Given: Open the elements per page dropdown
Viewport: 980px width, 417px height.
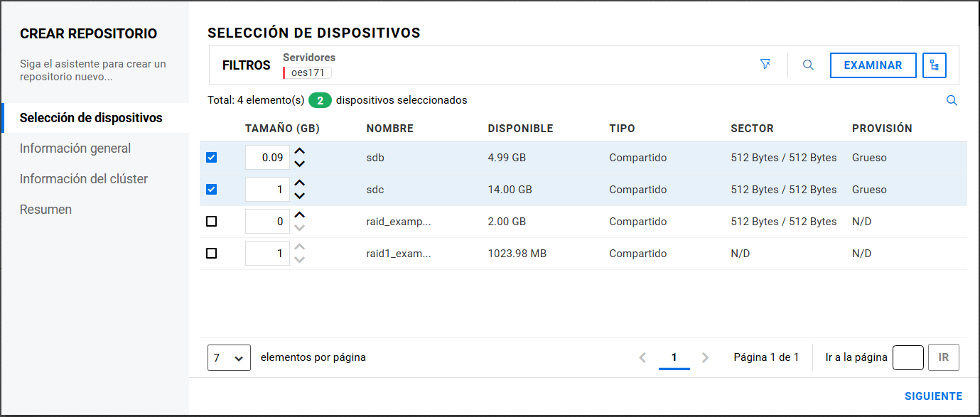Looking at the screenshot, I should coord(229,358).
